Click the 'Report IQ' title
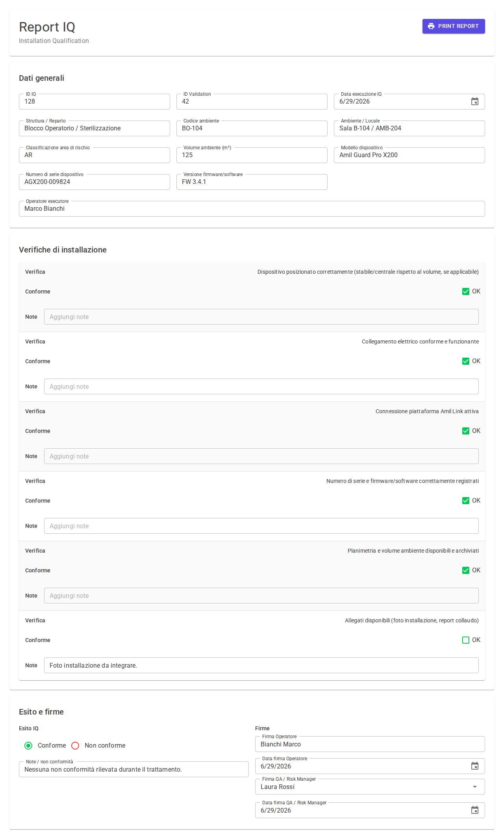Viewport: 504px width, 839px height. coord(47,27)
